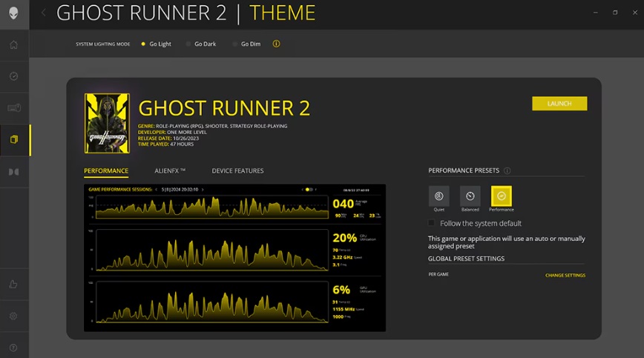The width and height of the screenshot is (644, 358).
Task: Select the highlighted game library sidebar icon
Action: tap(14, 139)
